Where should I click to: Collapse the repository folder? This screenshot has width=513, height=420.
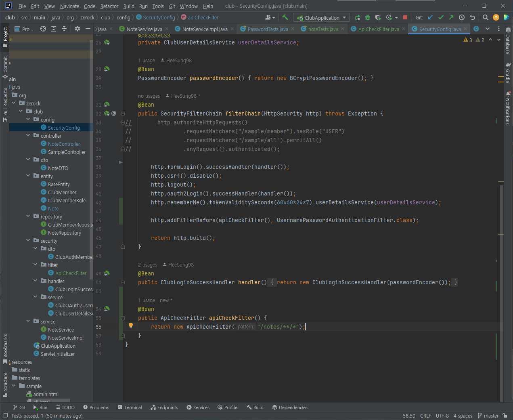pyautogui.click(x=28, y=216)
